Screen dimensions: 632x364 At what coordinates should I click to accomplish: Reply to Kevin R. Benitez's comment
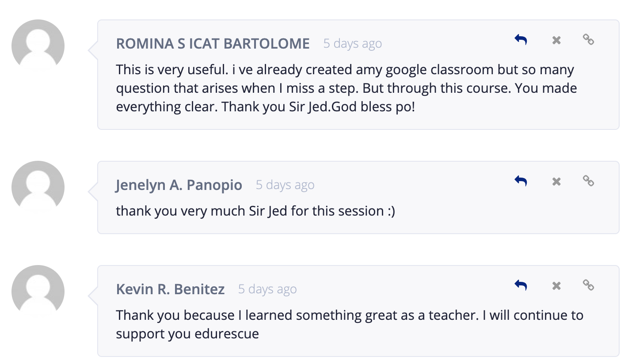(x=521, y=285)
